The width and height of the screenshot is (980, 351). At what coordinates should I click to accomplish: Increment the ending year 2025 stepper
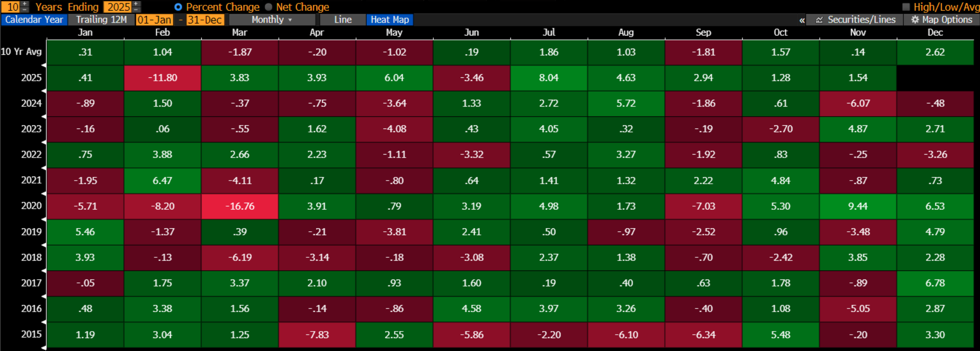tap(136, 4)
